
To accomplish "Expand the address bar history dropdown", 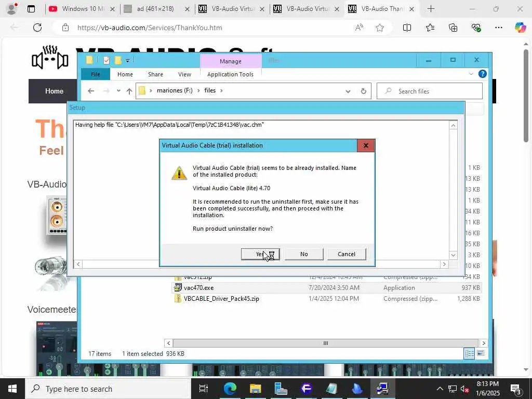I will click(348, 91).
